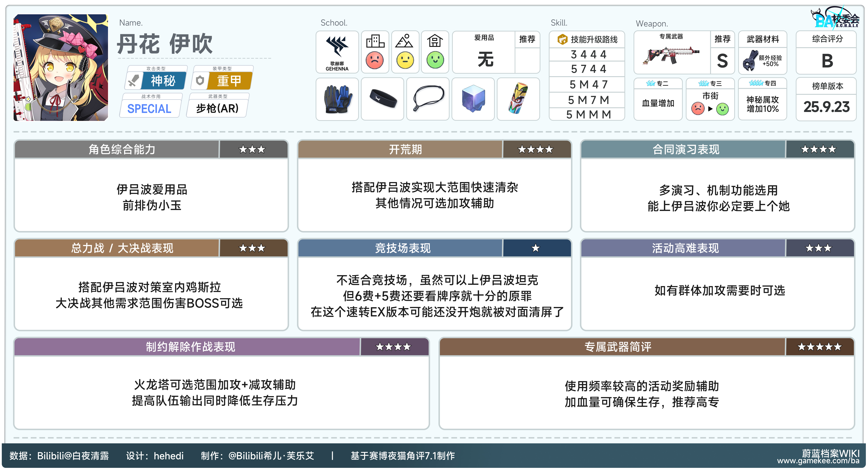
Task: Click the red sad face urban terrain icon
Action: click(x=374, y=60)
